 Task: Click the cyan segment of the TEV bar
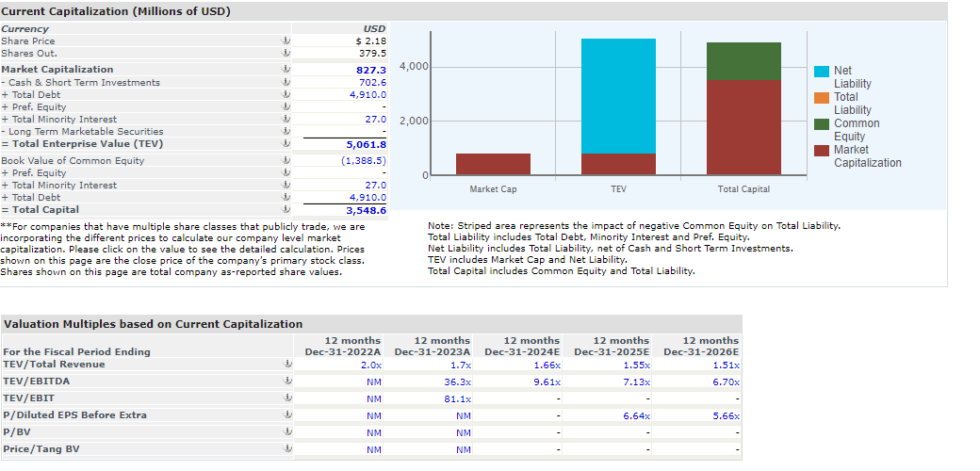point(618,96)
